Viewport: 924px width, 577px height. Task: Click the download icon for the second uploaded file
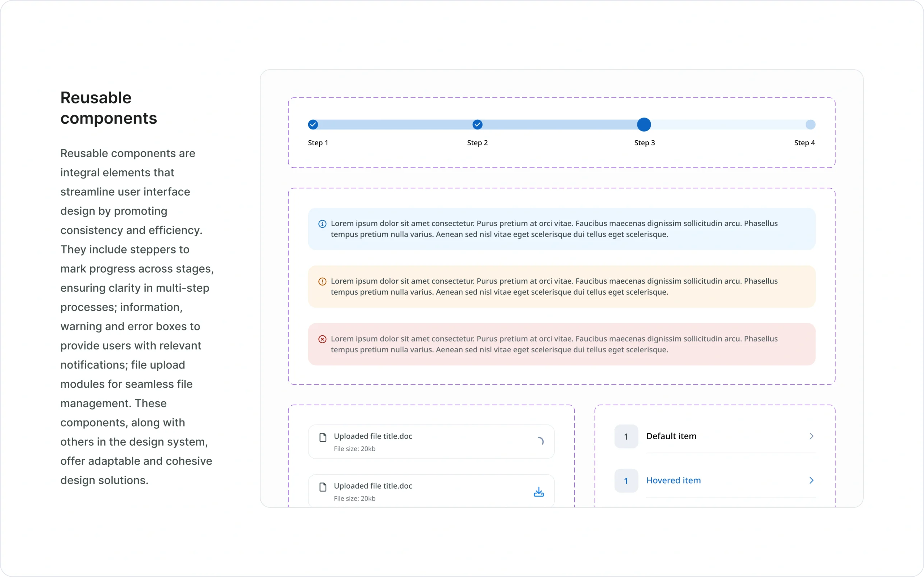[x=539, y=492]
